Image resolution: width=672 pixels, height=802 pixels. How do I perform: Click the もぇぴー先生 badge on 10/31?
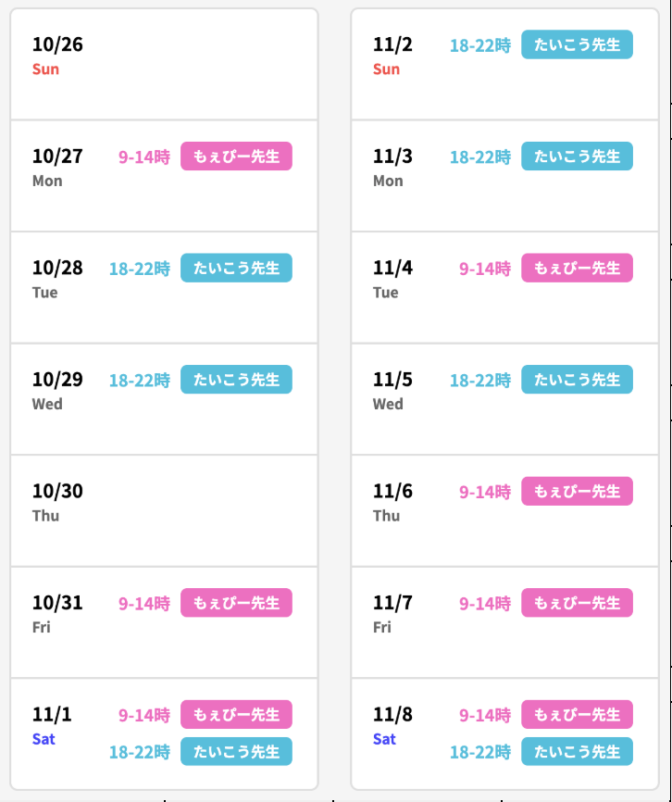coord(236,603)
